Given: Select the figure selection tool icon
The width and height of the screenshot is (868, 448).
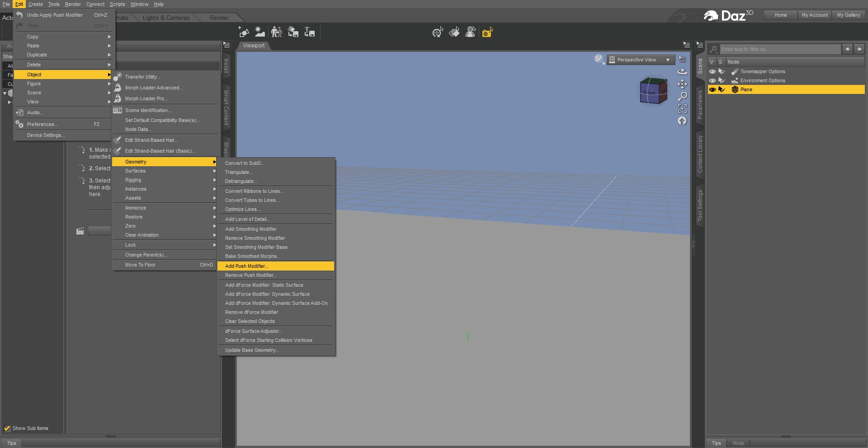Looking at the screenshot, I should [471, 32].
